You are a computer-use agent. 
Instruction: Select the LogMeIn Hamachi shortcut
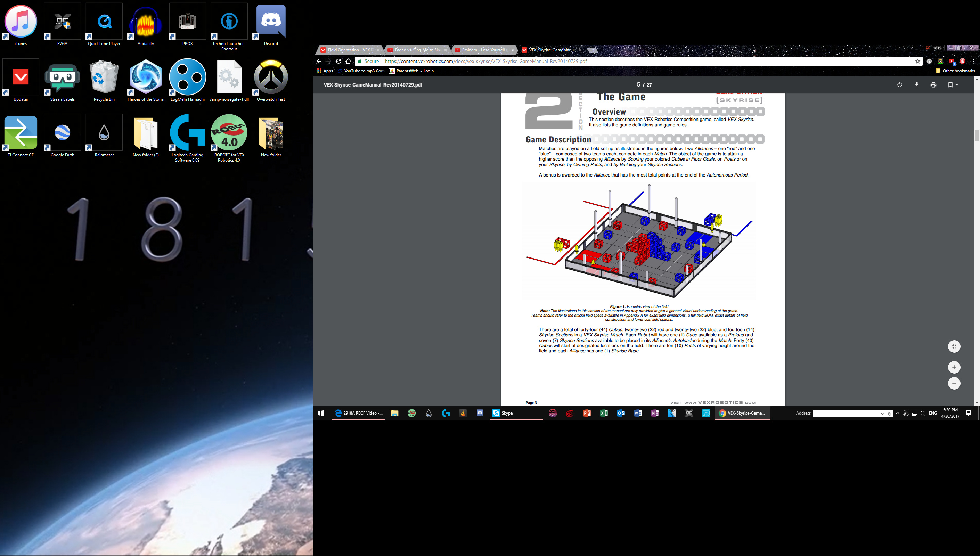[x=187, y=81]
